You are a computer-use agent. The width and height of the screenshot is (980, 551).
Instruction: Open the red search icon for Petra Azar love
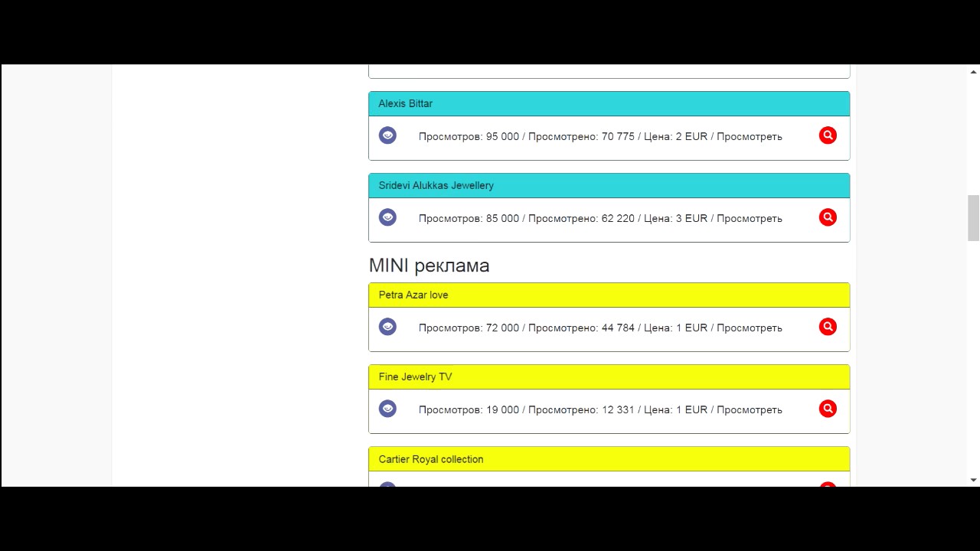828,327
